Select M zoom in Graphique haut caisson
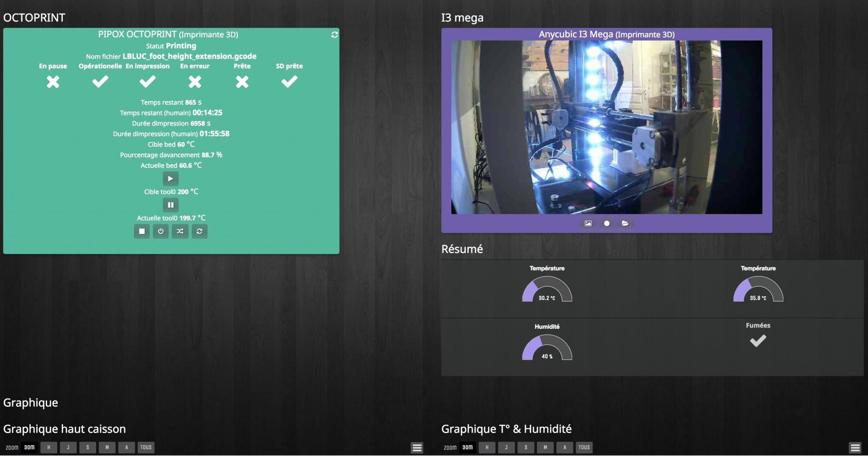Image resolution: width=868 pixels, height=456 pixels. [107, 448]
